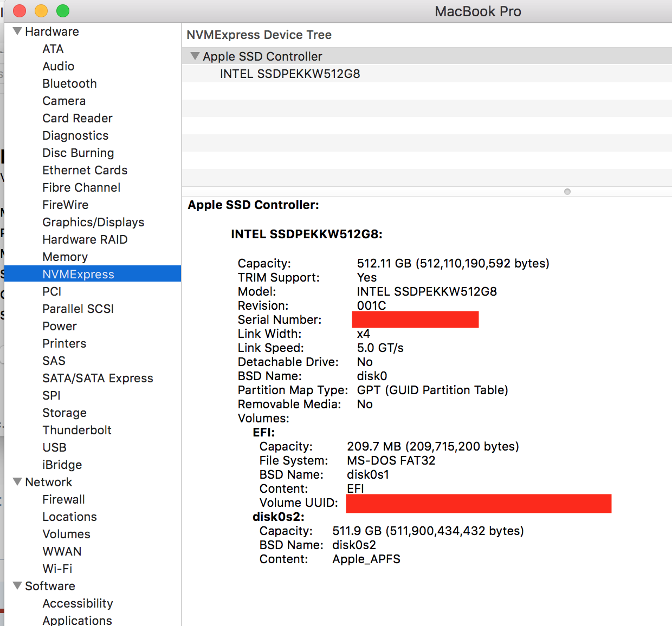Open the Disc Burning entry
This screenshot has height=626, width=672.
(78, 153)
